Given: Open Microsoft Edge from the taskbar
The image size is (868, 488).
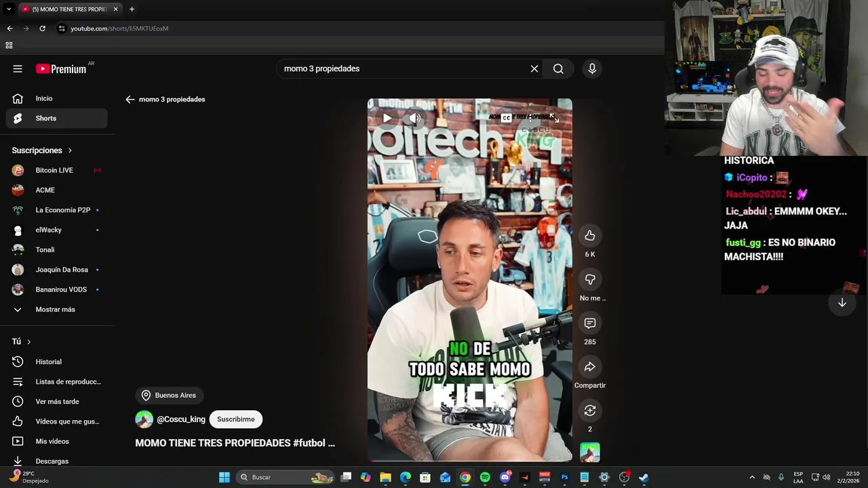Looking at the screenshot, I should pyautogui.click(x=406, y=477).
